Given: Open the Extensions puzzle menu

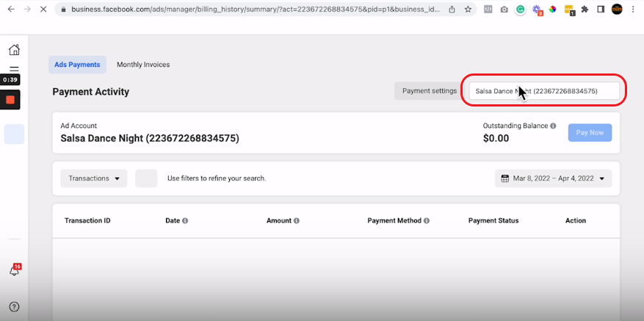Looking at the screenshot, I should [585, 10].
